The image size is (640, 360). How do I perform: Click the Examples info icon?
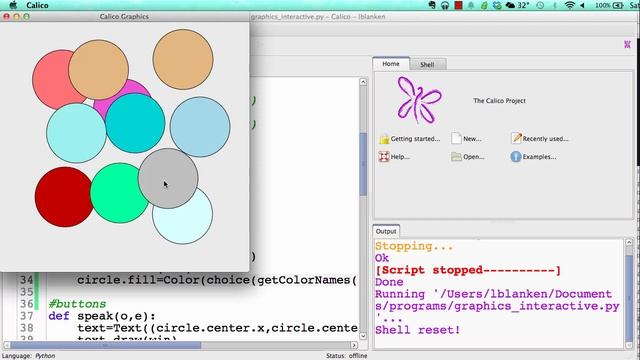[516, 156]
